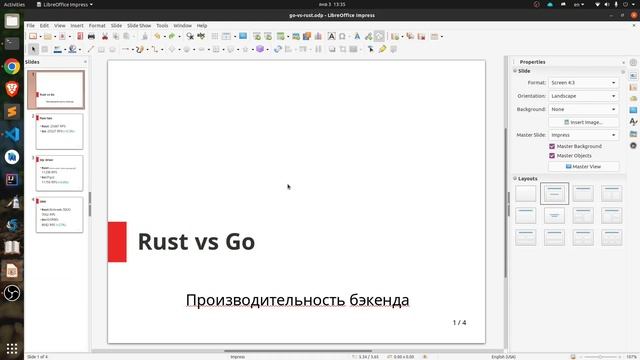Open LibreOffice Impress app menu in top bar
This screenshot has width=640, height=360.
point(64,4)
